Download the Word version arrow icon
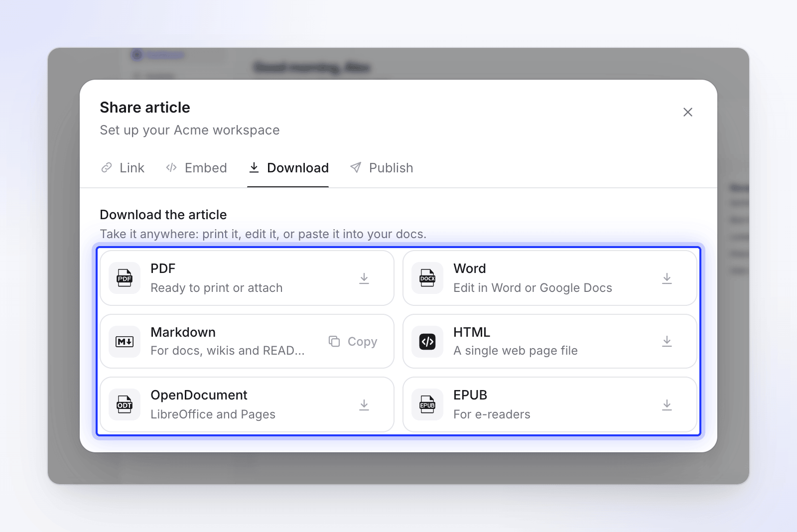Viewport: 797px width, 532px height. point(667,278)
